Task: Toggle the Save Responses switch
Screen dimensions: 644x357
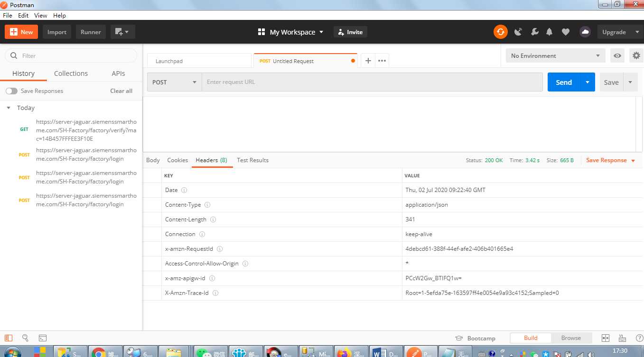Action: (11, 91)
